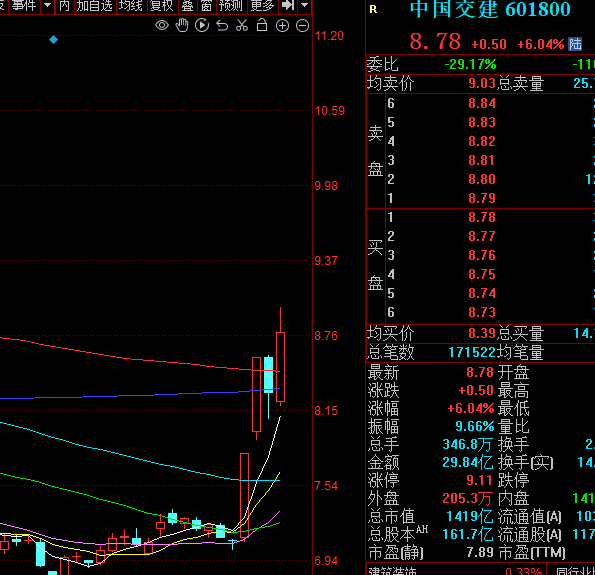Select the scissors cut tool
Viewport: 595px width, 575px height.
pyautogui.click(x=242, y=25)
